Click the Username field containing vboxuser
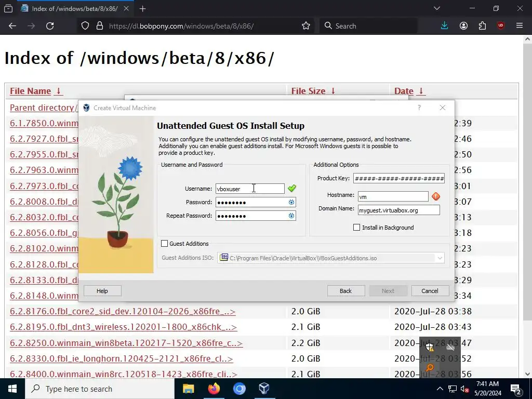 (x=250, y=189)
